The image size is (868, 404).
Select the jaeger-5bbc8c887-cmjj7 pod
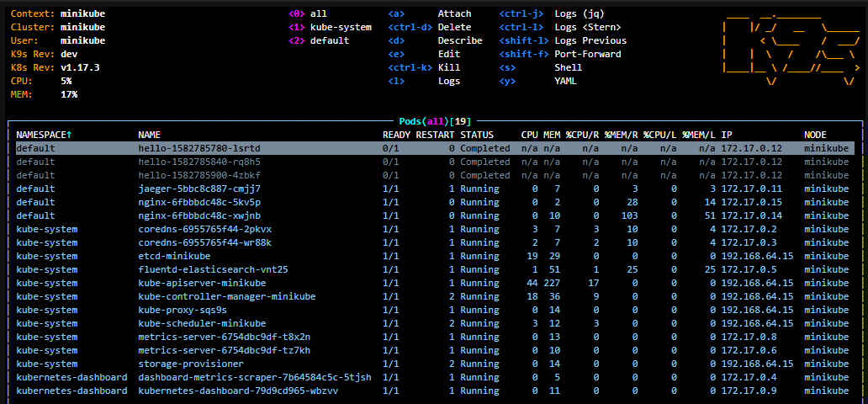(x=431, y=189)
